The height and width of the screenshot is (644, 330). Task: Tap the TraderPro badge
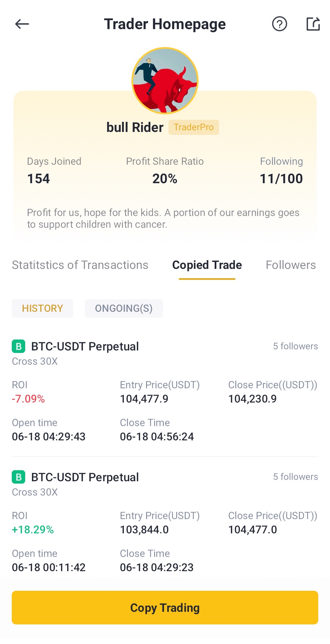193,127
